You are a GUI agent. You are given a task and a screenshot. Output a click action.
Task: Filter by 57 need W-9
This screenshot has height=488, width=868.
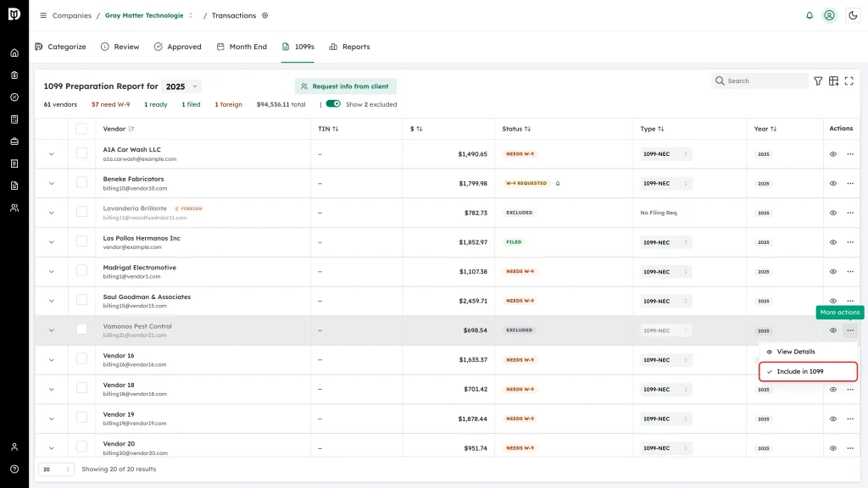click(111, 104)
